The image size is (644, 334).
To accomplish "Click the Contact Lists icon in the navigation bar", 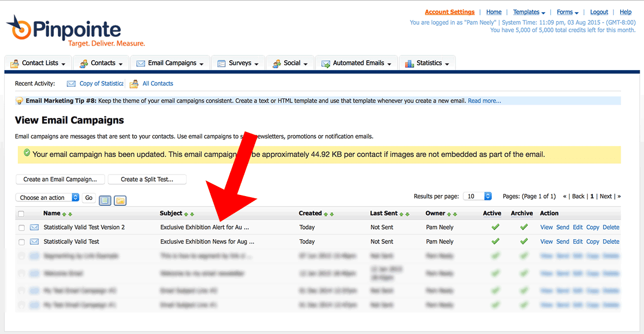I will click(15, 64).
